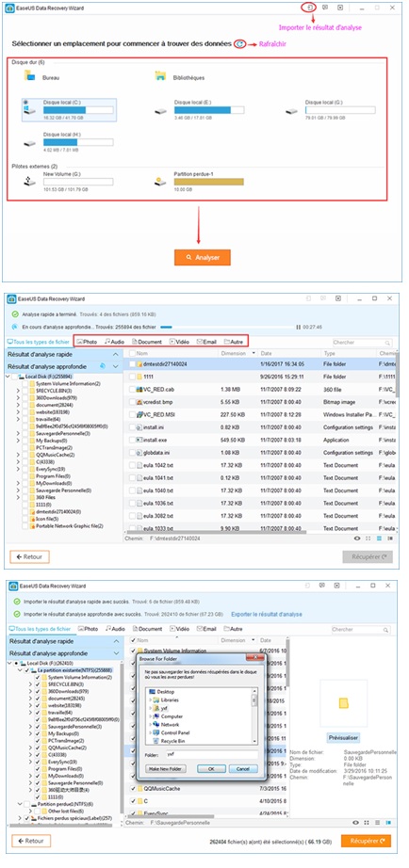The height and width of the screenshot is (868, 409).
Task: Check the select-all box beside Nom in the scanning window
Action: pos(133,353)
